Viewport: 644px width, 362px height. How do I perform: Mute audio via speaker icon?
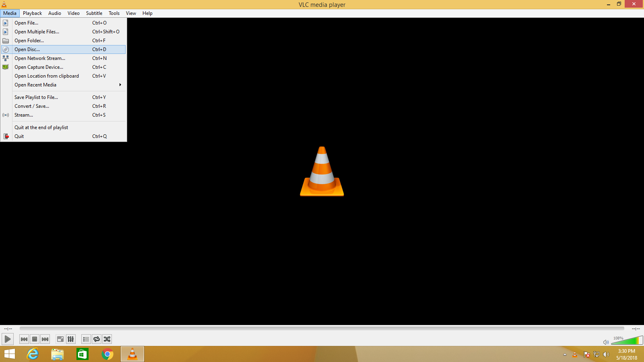[x=606, y=342]
